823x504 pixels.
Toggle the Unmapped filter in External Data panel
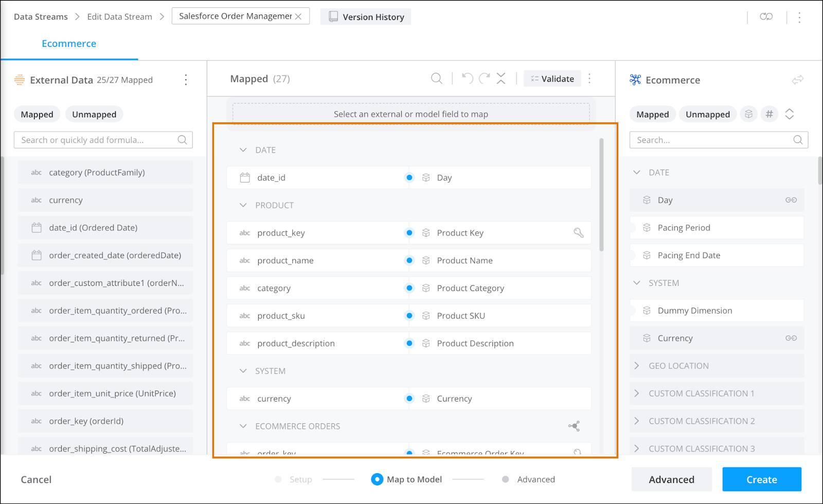coord(94,114)
